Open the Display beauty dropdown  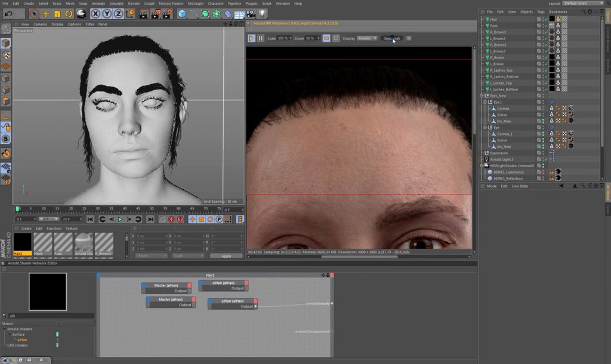click(367, 38)
